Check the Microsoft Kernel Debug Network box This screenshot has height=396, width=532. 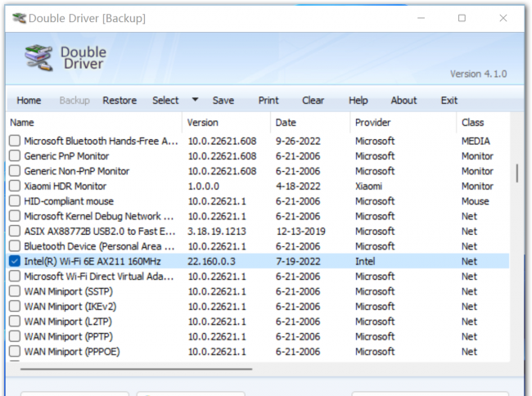click(15, 216)
